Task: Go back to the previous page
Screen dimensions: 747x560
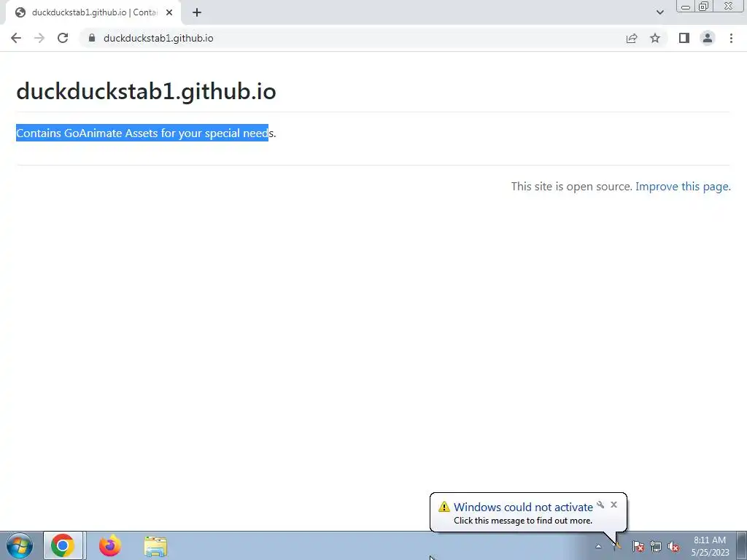Action: pos(16,38)
